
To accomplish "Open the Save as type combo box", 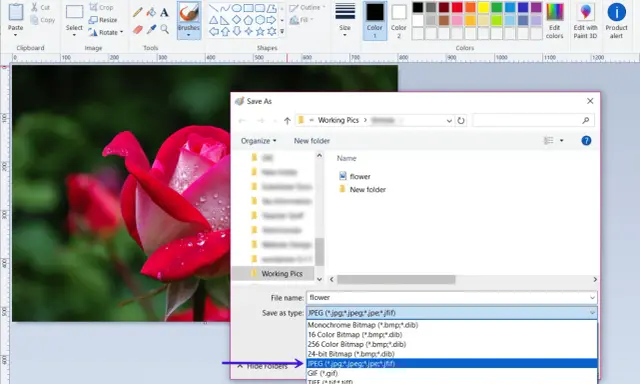I will [452, 313].
